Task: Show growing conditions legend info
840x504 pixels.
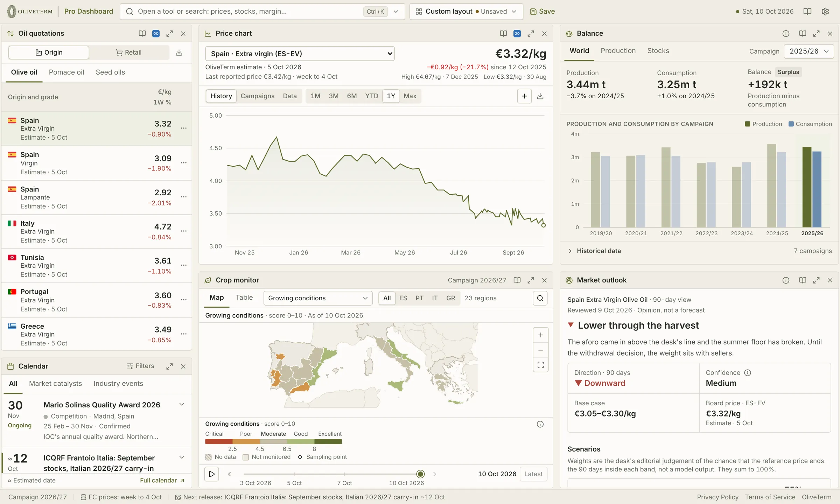Action: pyautogui.click(x=540, y=424)
